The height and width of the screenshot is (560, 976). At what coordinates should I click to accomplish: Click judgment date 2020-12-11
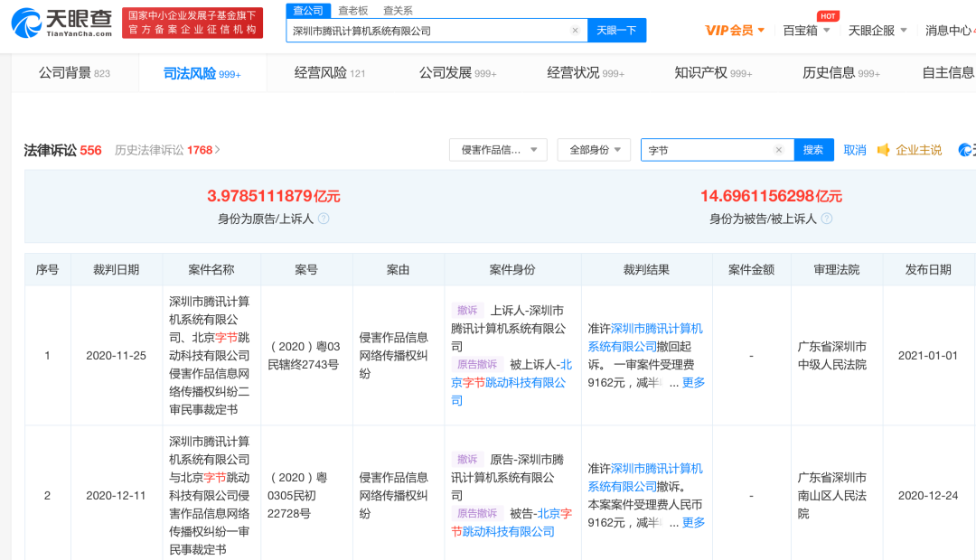click(x=116, y=495)
